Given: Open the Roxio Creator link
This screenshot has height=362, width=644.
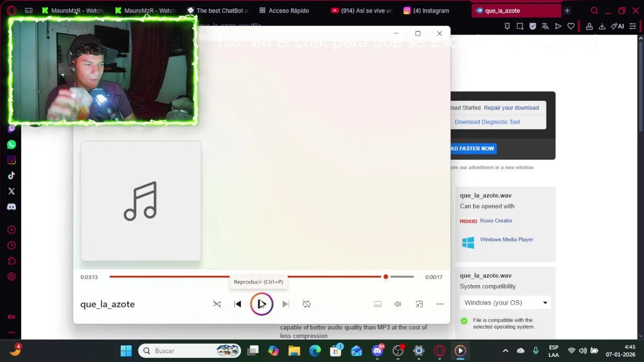Looking at the screenshot, I should click(x=496, y=221).
